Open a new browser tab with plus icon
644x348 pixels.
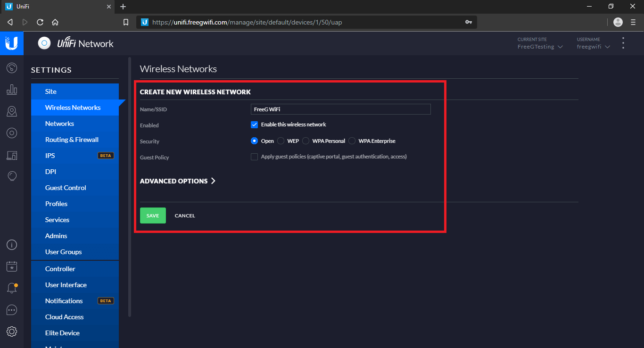(x=123, y=7)
